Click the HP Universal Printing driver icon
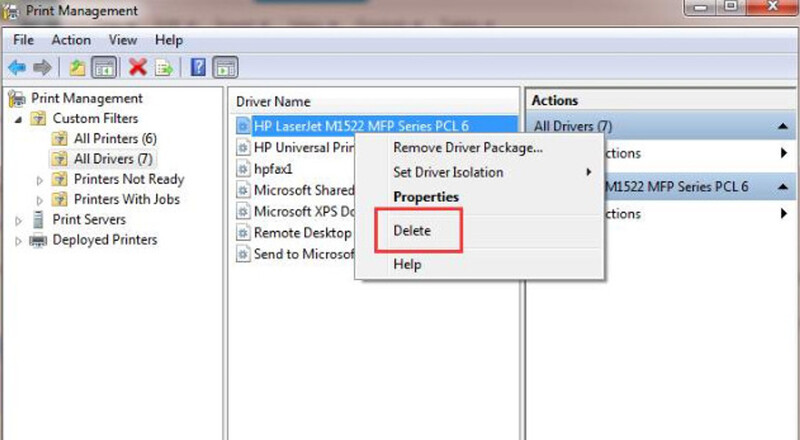Image resolution: width=800 pixels, height=440 pixels. tap(243, 148)
